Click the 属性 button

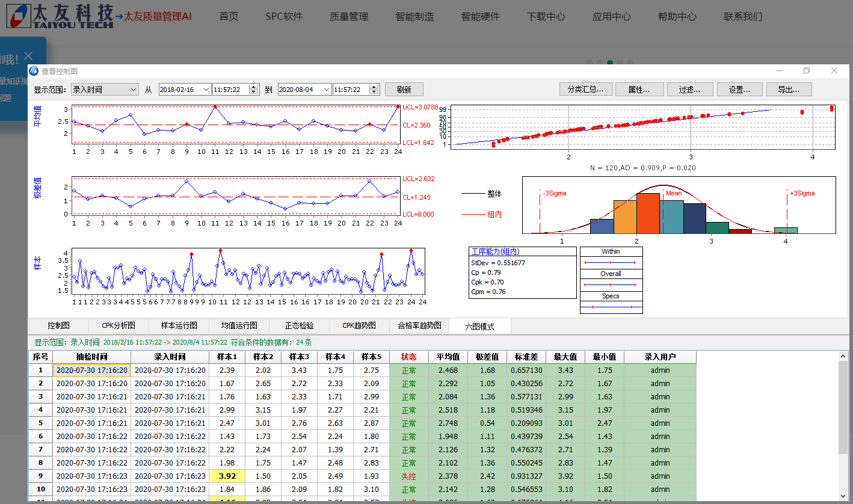coord(639,90)
